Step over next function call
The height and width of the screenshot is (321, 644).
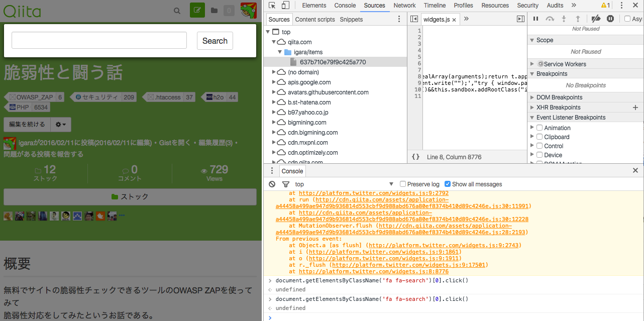[x=550, y=19]
